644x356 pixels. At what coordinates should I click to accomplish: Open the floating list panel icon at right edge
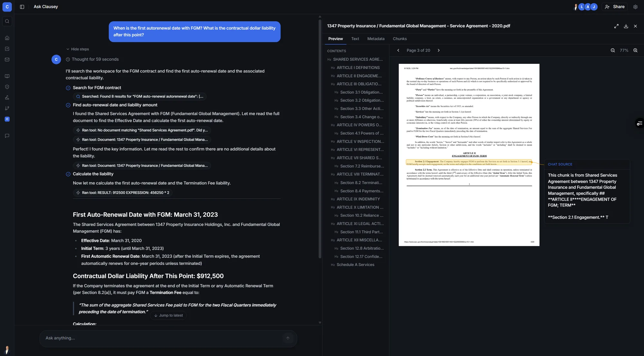[x=639, y=123]
